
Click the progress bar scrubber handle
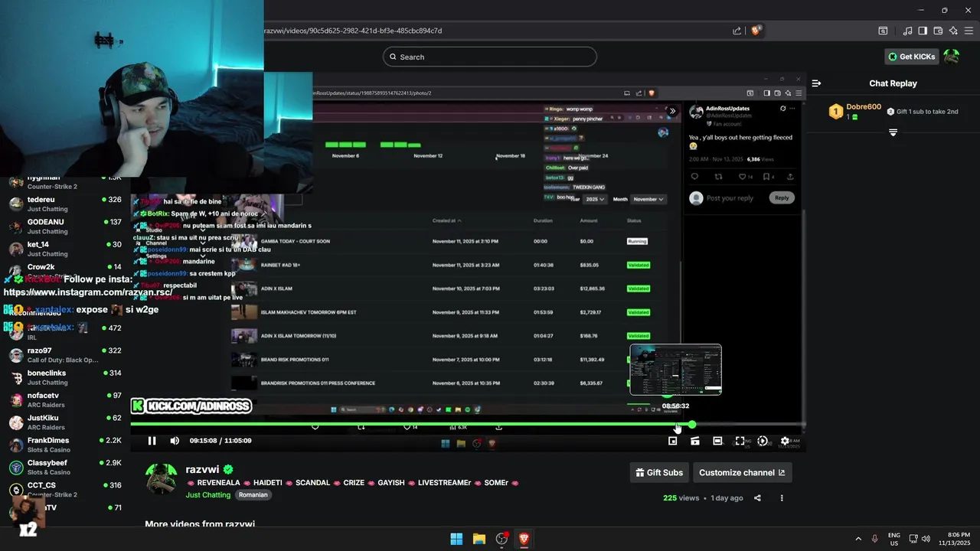[692, 424]
